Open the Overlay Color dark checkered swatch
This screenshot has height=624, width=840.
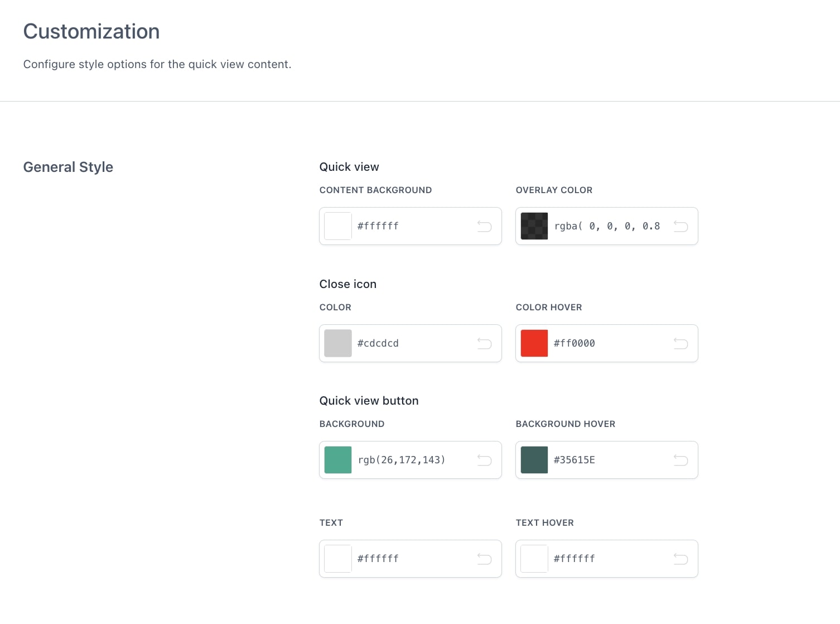(x=534, y=226)
